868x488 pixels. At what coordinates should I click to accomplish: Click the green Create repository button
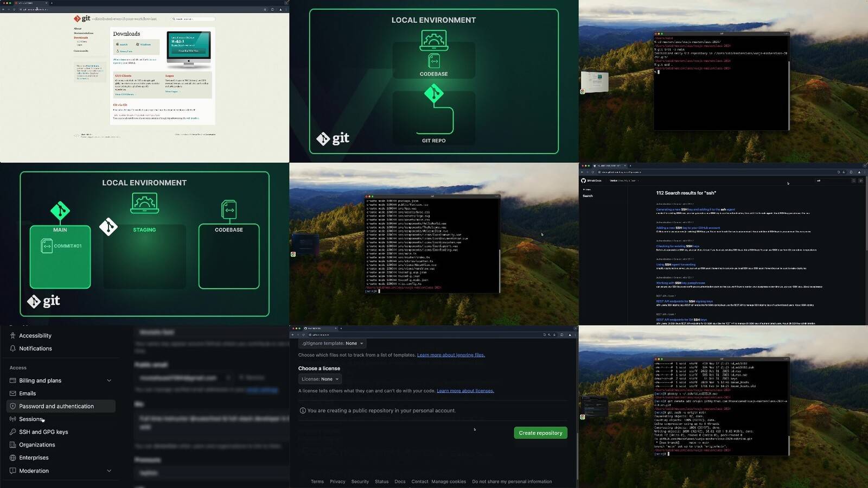click(x=540, y=433)
